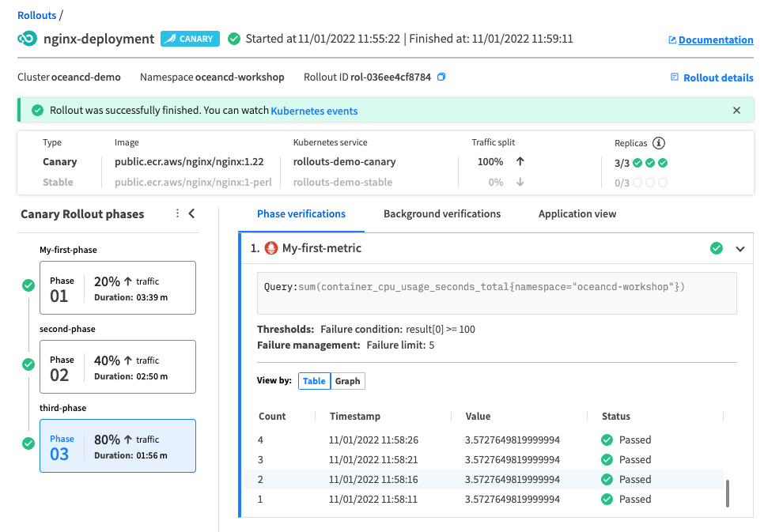The width and height of the screenshot is (764, 532).
Task: Collapse the Canary Rollout phases panel
Action: click(x=192, y=213)
